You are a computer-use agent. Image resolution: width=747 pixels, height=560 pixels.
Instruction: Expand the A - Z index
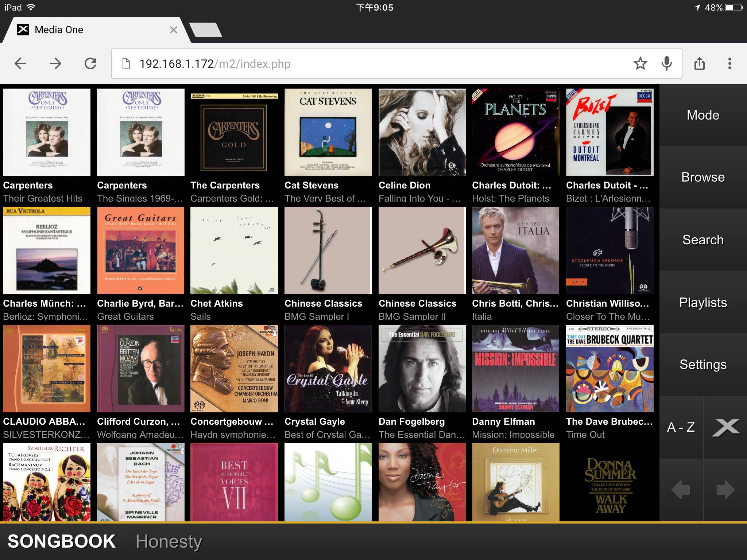[x=681, y=427]
